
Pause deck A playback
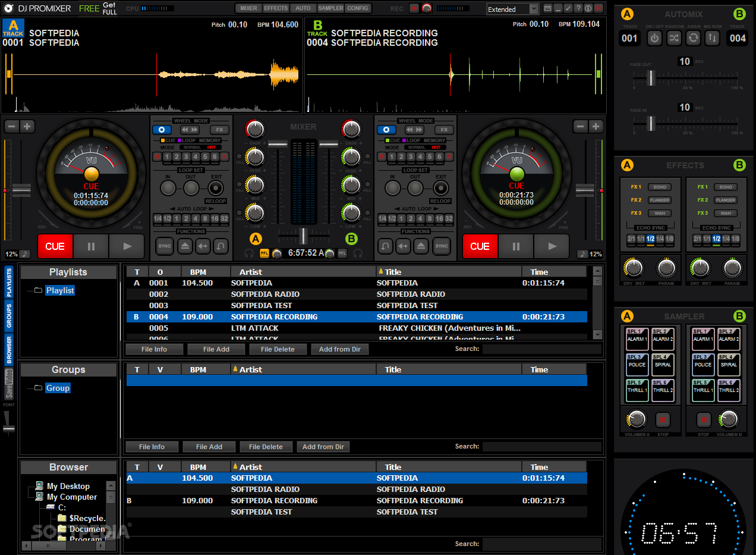point(91,246)
